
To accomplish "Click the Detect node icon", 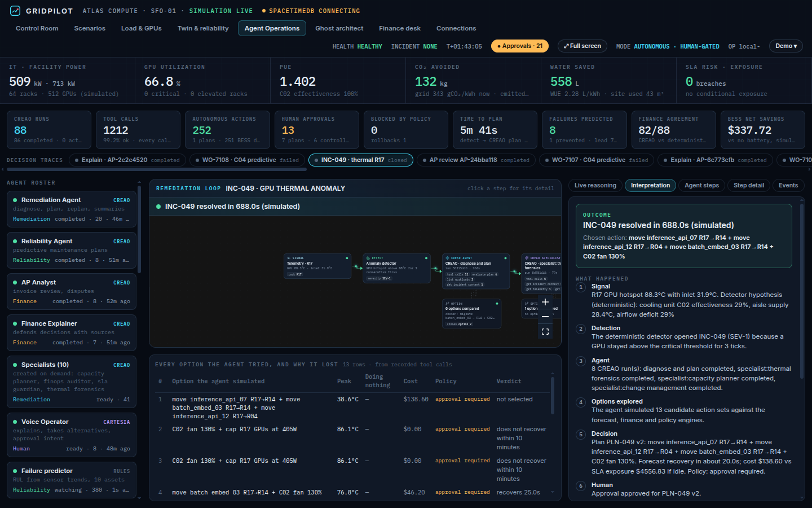I will point(368,258).
